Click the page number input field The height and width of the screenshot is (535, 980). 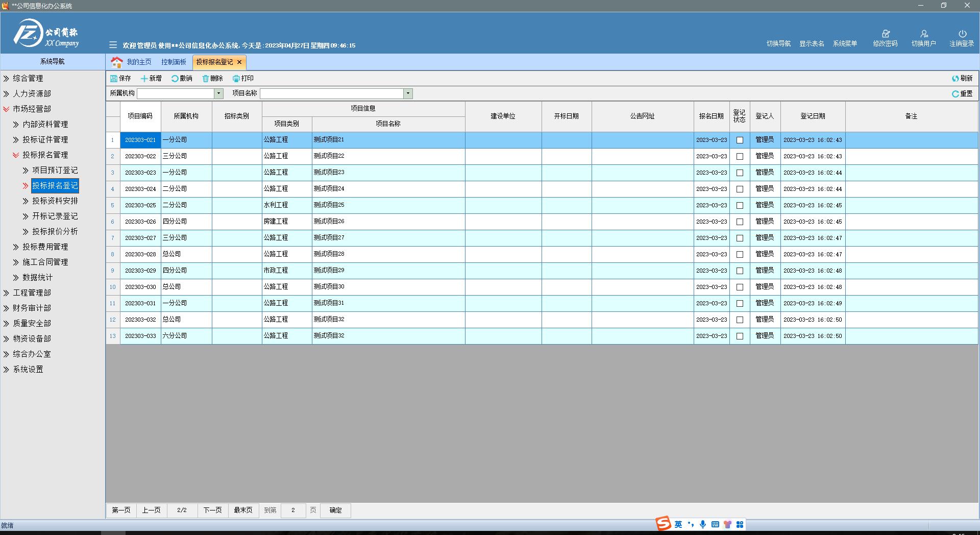tap(293, 510)
